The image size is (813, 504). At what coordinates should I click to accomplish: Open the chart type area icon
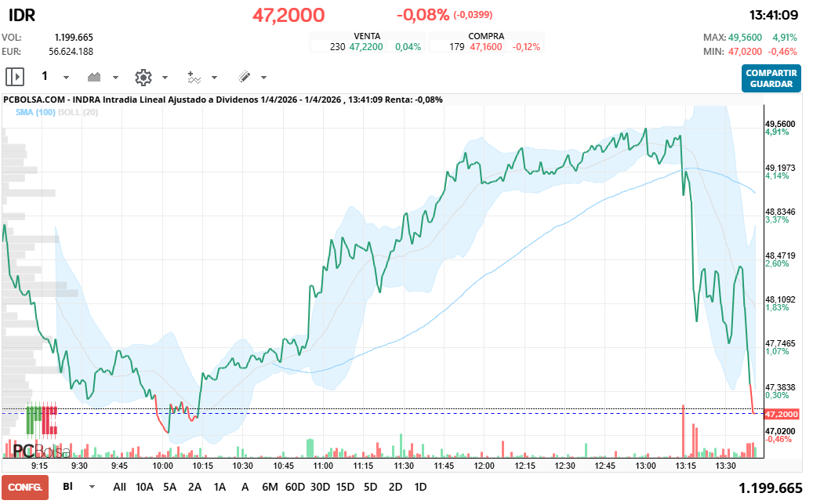pyautogui.click(x=94, y=78)
